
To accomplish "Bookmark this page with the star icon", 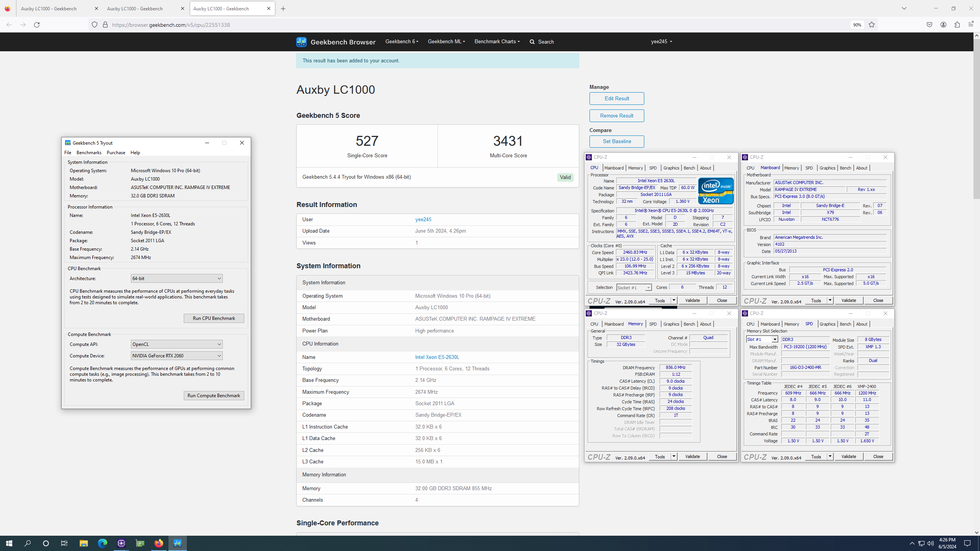I will (872, 25).
